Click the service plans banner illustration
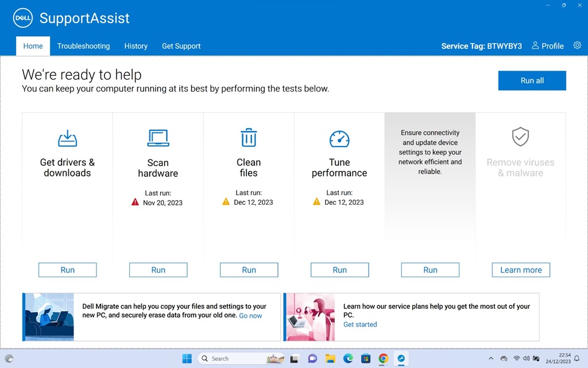The height and width of the screenshot is (368, 588). 310,317
